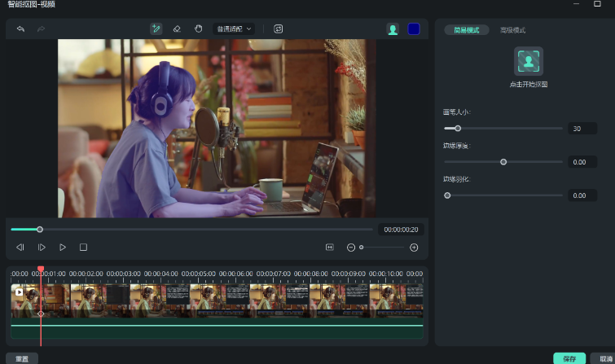Image resolution: width=615 pixels, height=364 pixels.
Task: Zoom out timeline with minus icon
Action: coord(351,247)
